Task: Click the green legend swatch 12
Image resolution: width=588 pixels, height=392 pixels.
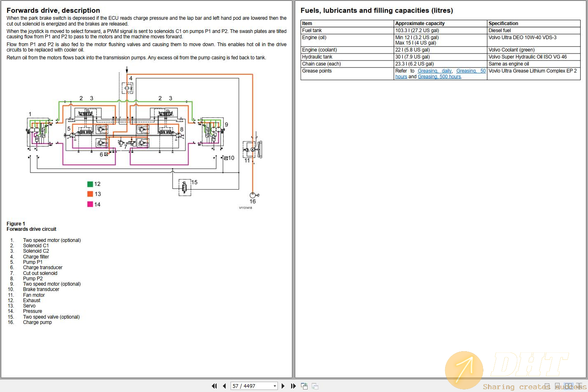Action: (x=90, y=184)
